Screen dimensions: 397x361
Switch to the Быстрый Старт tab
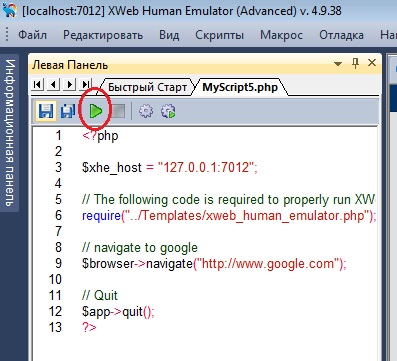[x=147, y=87]
